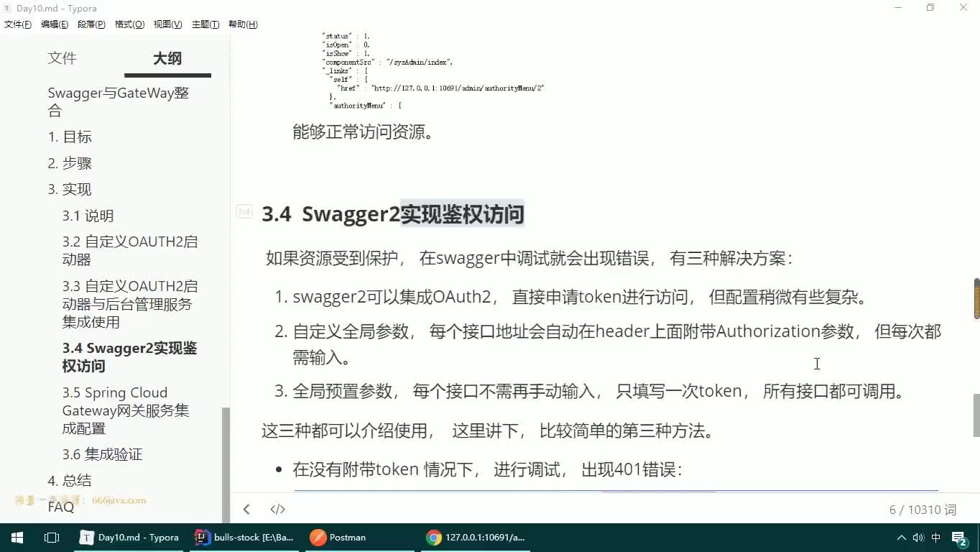Viewport: 980px width, 552px height.
Task: Open the 视图(V) menu
Action: (167, 24)
